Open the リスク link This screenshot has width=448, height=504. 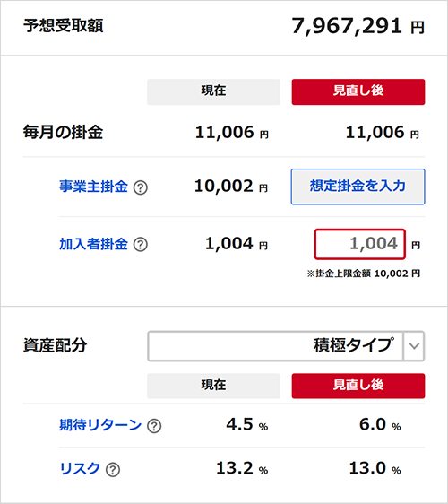click(80, 469)
